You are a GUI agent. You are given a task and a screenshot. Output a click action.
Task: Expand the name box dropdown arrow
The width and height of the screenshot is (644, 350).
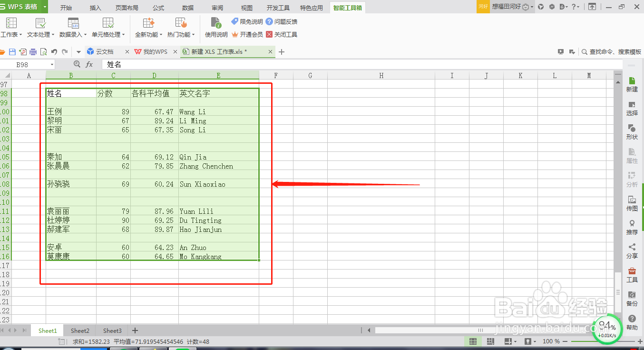pyautogui.click(x=52, y=64)
